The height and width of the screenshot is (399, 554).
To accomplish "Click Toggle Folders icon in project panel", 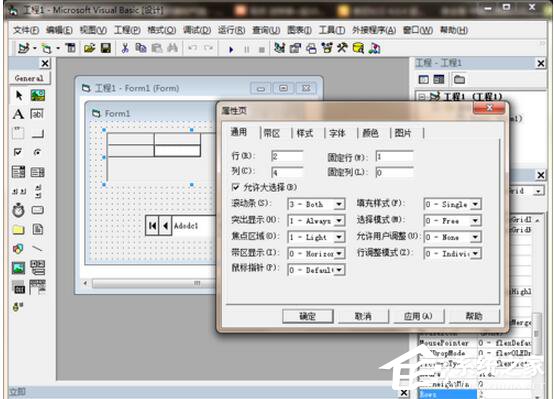I will click(459, 80).
